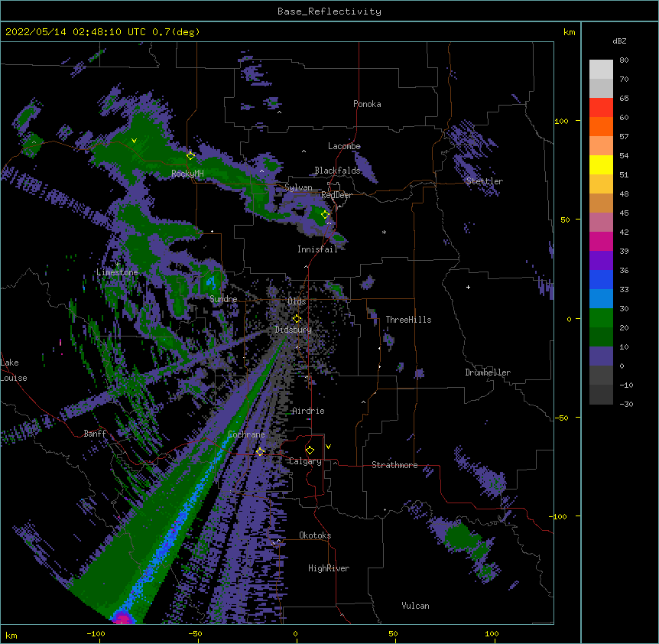Click the -50 tick on bottom axis
The width and height of the screenshot is (659, 644).
pos(196,633)
